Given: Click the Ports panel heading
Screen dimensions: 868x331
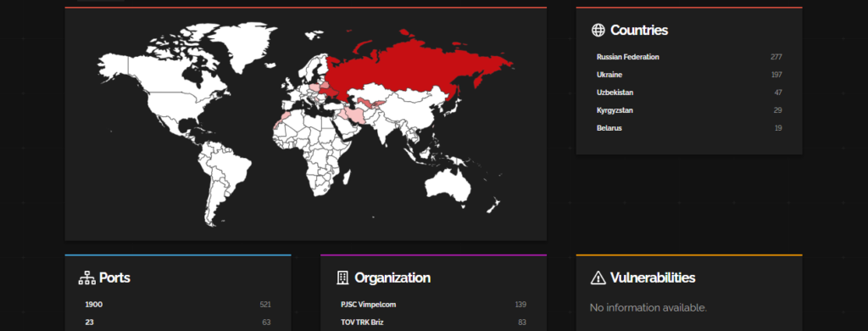Looking at the screenshot, I should [114, 278].
